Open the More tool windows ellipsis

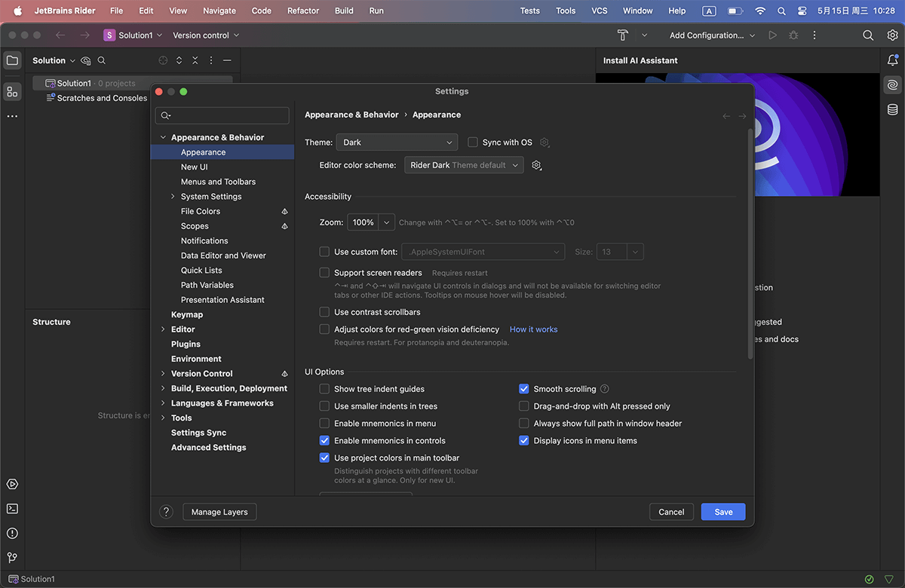click(x=12, y=116)
